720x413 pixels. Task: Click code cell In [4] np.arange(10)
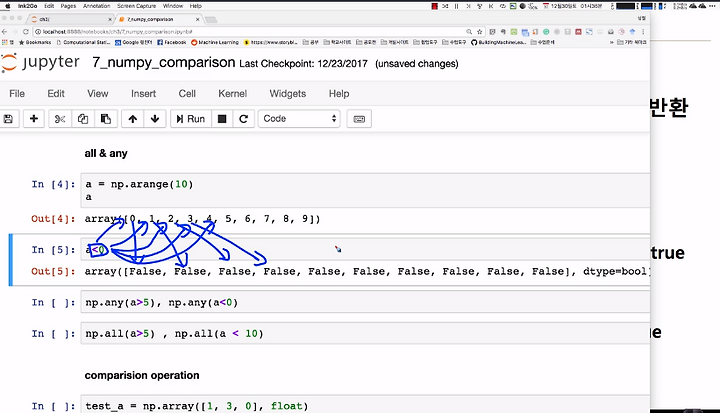(365, 191)
